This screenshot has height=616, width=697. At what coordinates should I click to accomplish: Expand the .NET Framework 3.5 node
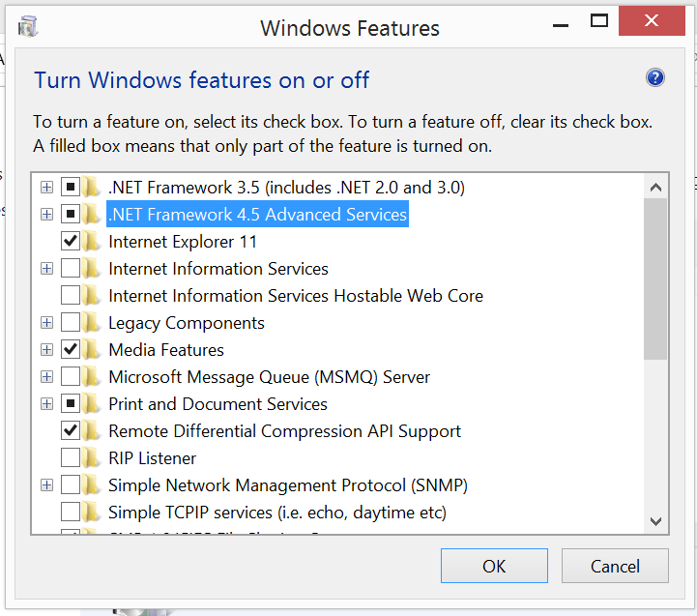click(x=46, y=188)
